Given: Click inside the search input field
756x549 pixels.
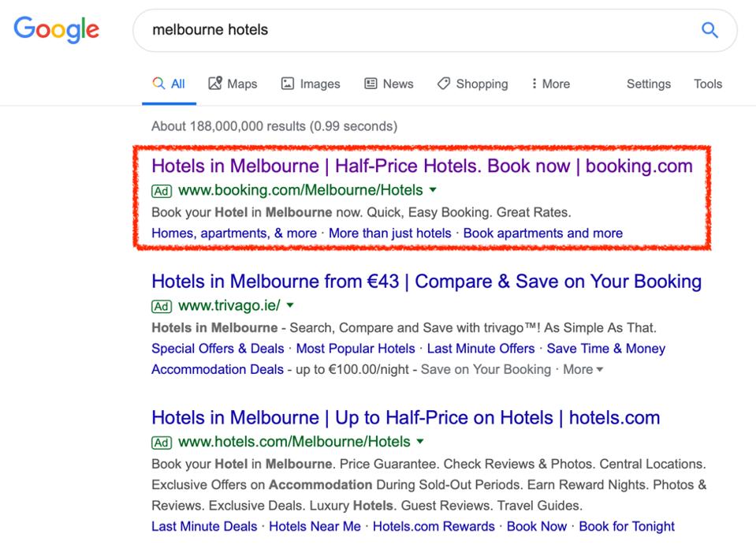Looking at the screenshot, I should (394, 30).
